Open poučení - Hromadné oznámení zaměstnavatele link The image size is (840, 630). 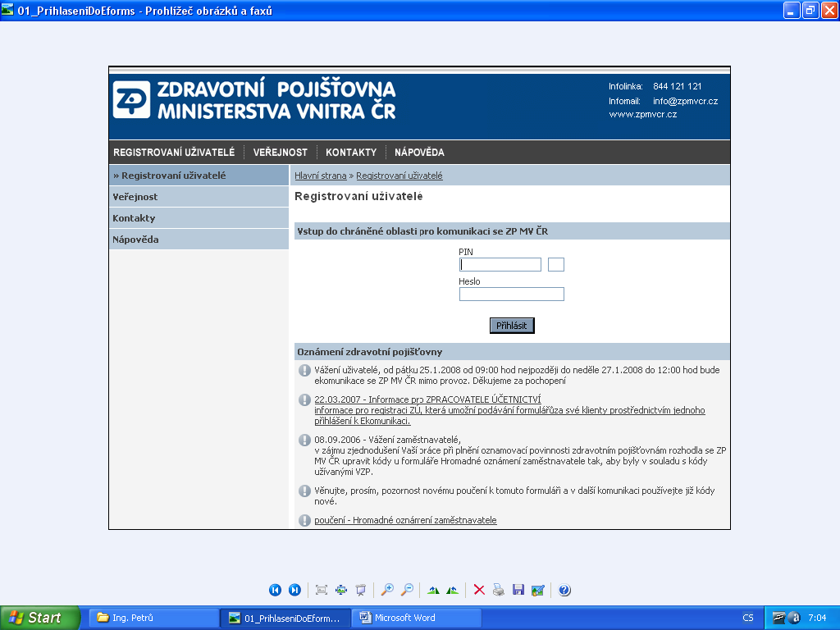tap(405, 520)
